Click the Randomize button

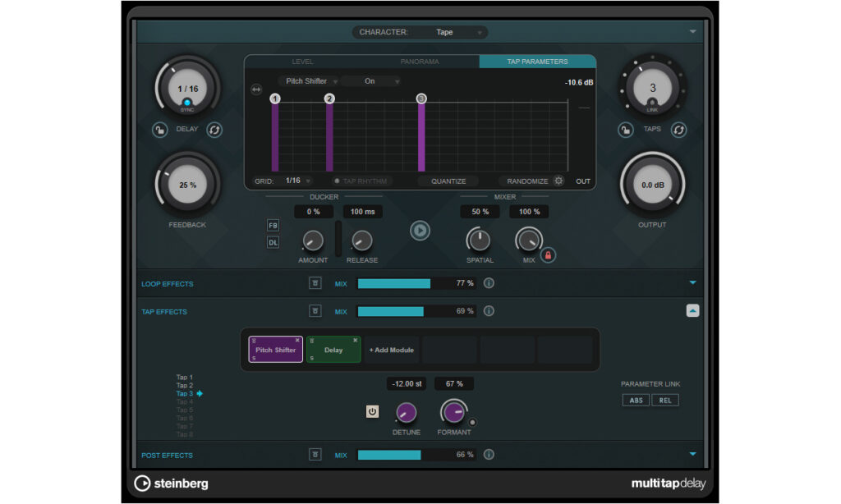tap(527, 181)
